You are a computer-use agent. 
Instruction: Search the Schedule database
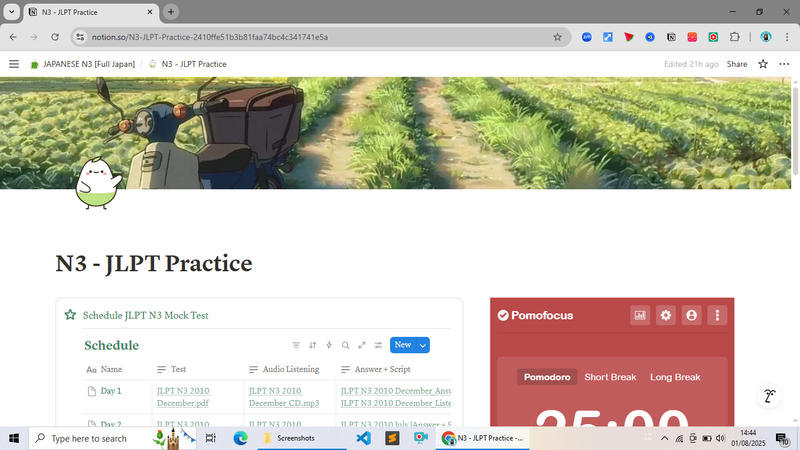point(345,345)
